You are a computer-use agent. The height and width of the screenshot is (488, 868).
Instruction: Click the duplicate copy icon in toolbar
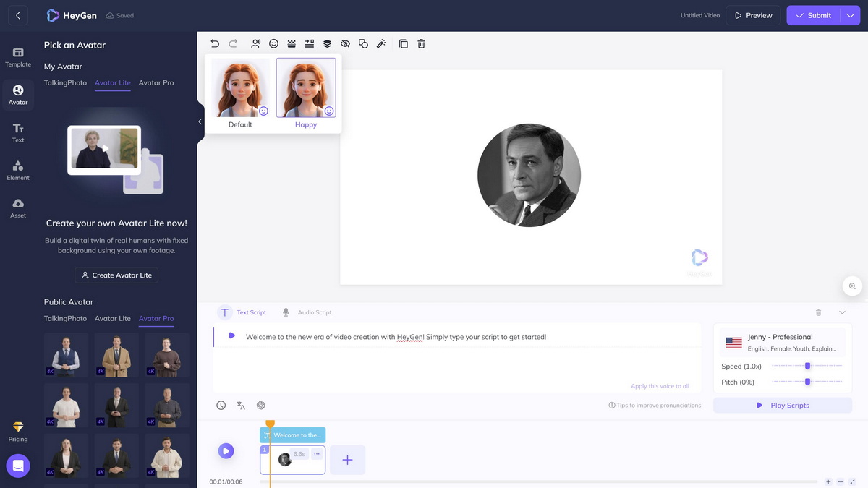[404, 44]
